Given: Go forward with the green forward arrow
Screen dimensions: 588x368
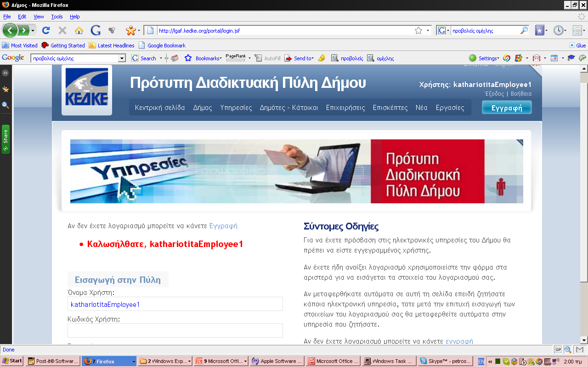Looking at the screenshot, I should 23,30.
